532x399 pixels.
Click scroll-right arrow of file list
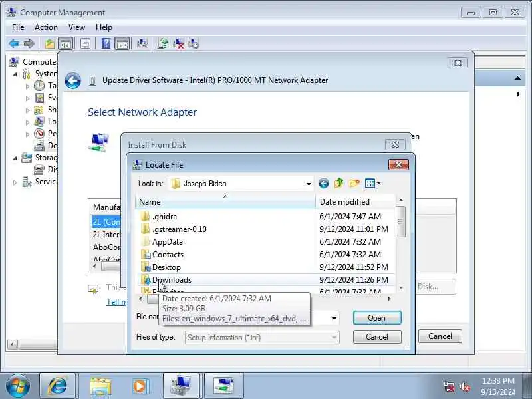click(389, 299)
